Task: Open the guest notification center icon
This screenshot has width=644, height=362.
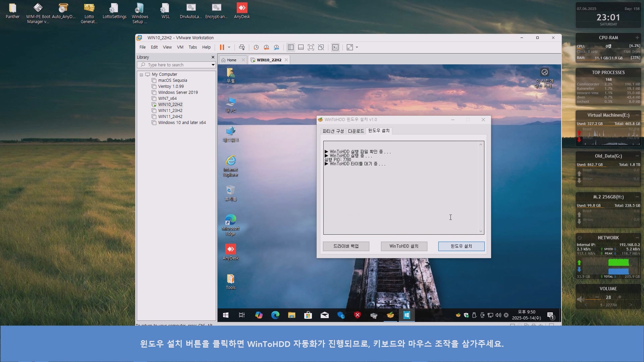Action: tap(551, 315)
